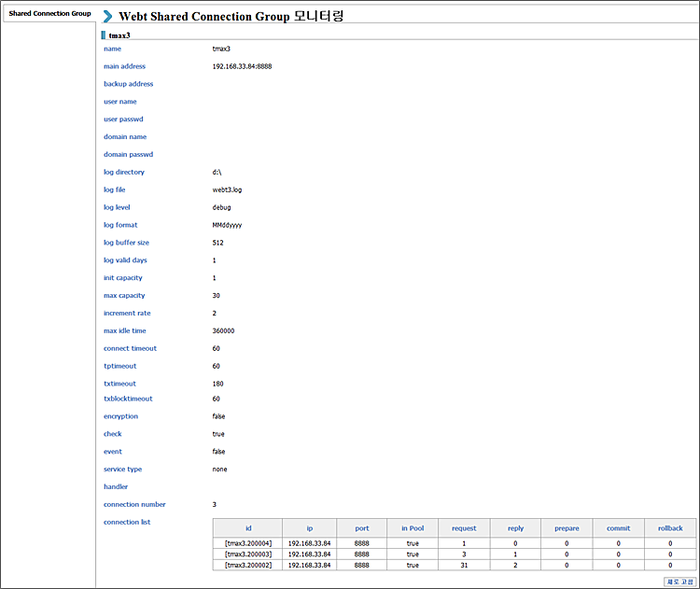
Task: Select the [tmax3.200002] connection id cell
Action: pyautogui.click(x=248, y=565)
